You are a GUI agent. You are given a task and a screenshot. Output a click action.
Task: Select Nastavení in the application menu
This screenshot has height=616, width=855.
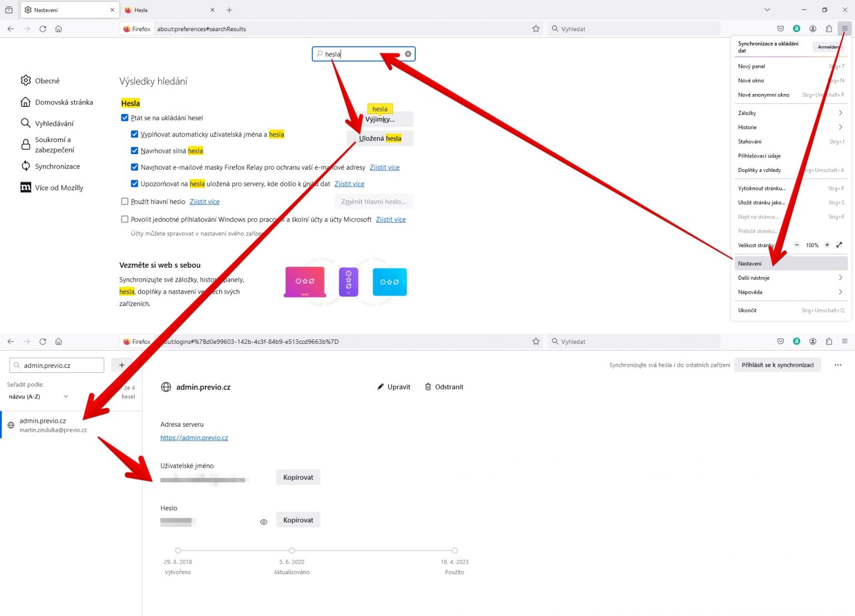750,263
